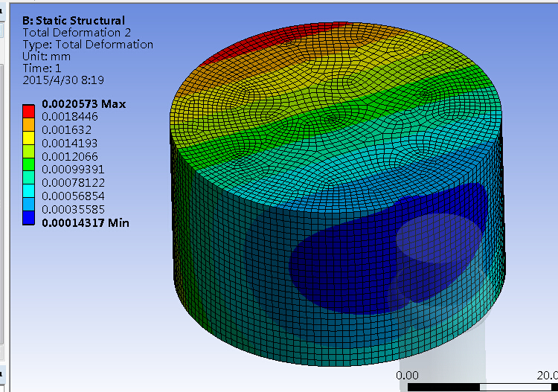Click the legend value 0.001632

coord(66,130)
